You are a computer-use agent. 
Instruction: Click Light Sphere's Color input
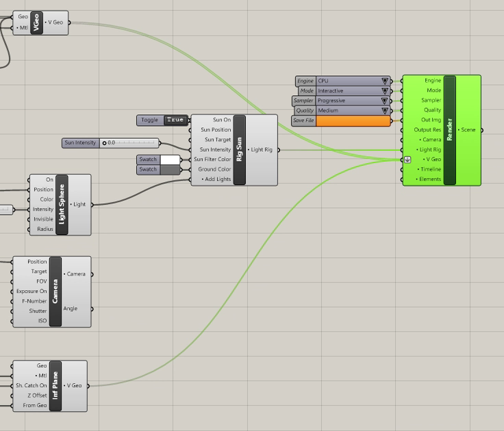coord(47,200)
